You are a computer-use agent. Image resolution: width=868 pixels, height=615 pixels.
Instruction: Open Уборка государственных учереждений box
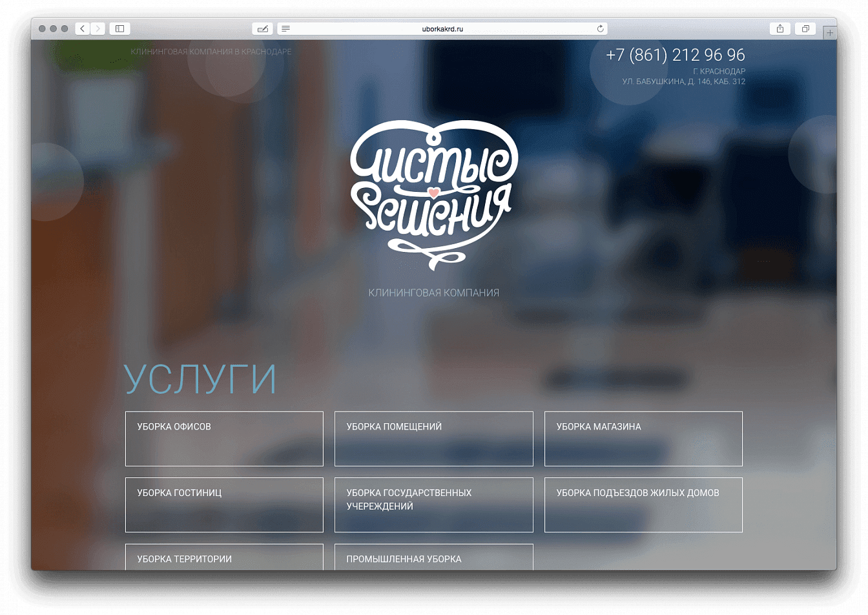(434, 505)
